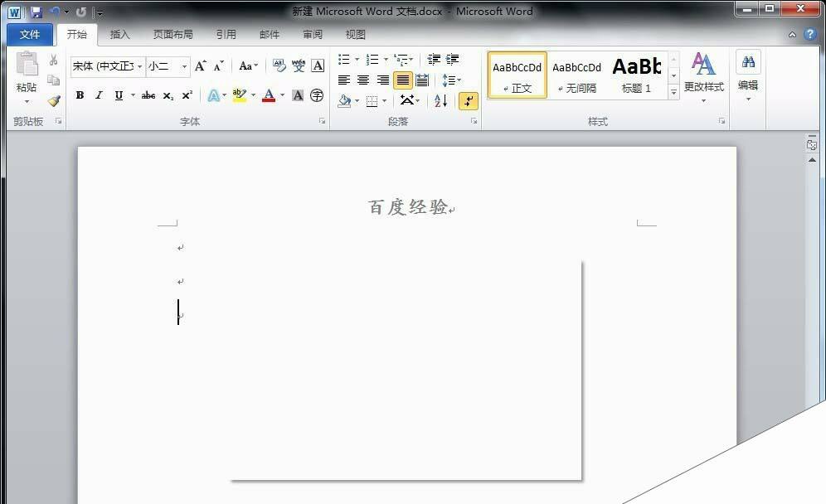The width and height of the screenshot is (826, 504).
Task: Toggle Justify alignment
Action: [402, 80]
